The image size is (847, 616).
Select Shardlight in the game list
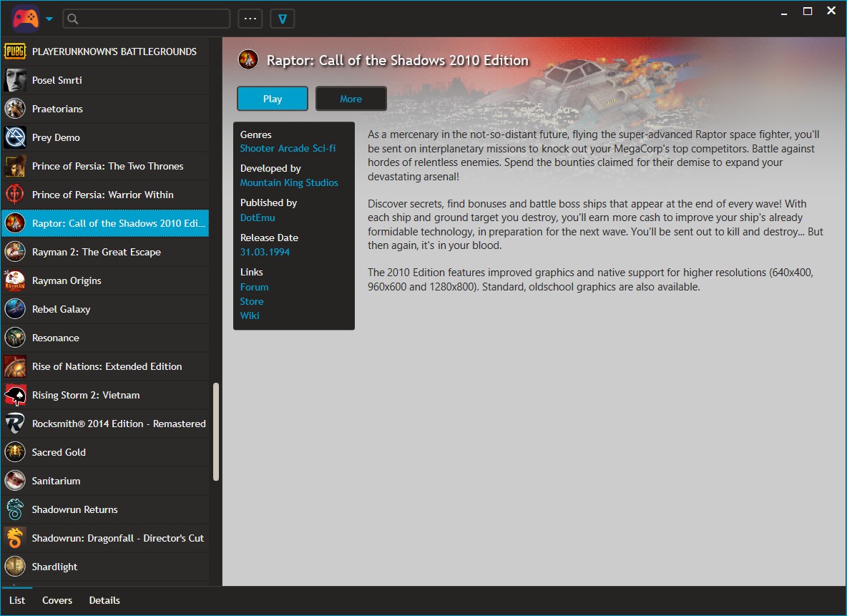105,567
